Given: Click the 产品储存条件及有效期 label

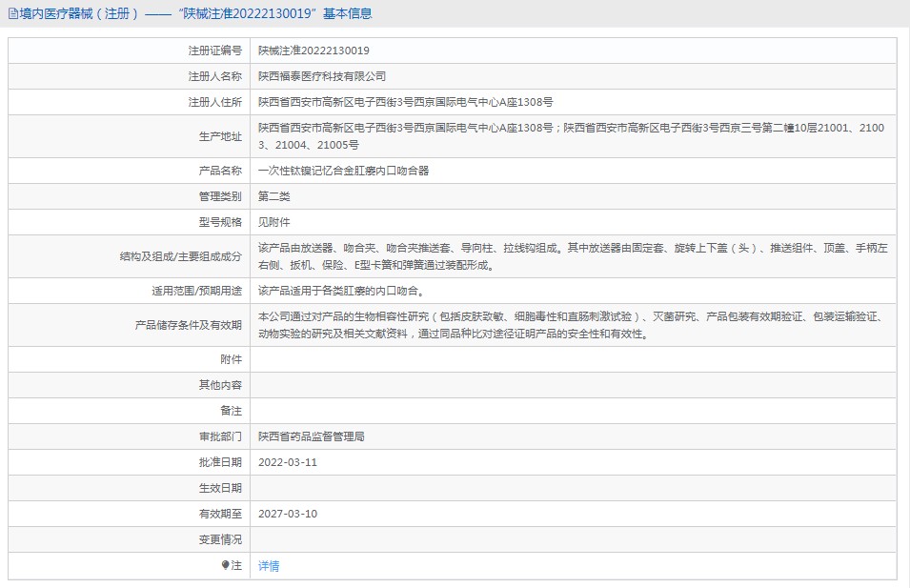Looking at the screenshot, I should 188,325.
